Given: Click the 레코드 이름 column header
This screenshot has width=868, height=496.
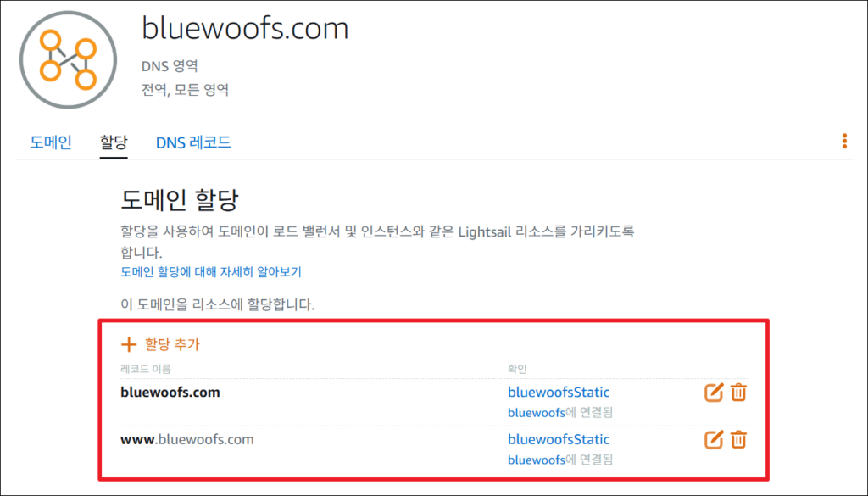Looking at the screenshot, I should 146,369.
